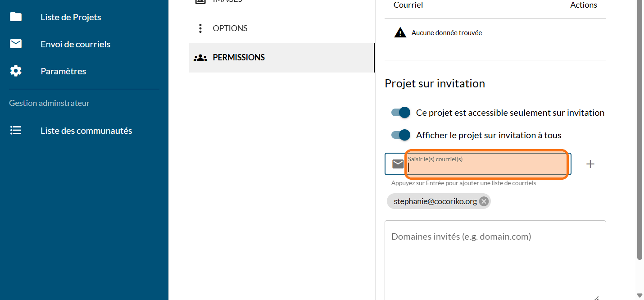Screen dimensions: 644x300
Task: Select the PERMISSIONS tab
Action: coord(239,58)
